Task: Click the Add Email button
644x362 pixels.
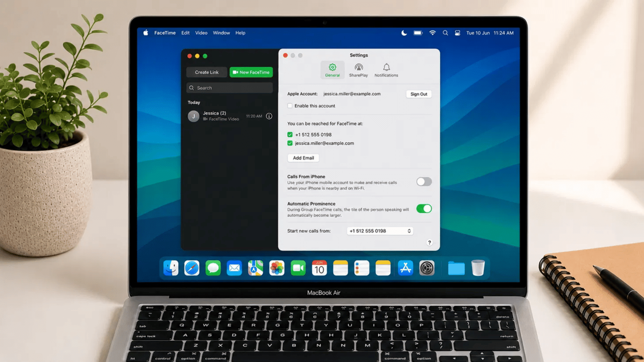Action: click(x=303, y=158)
